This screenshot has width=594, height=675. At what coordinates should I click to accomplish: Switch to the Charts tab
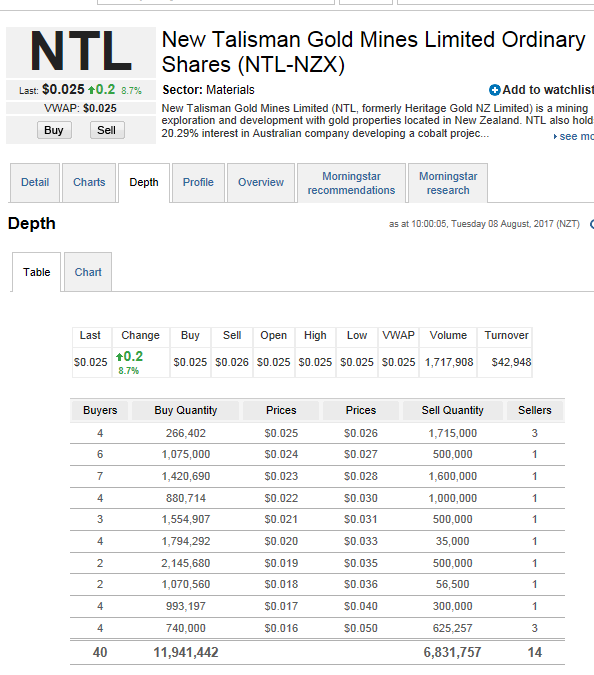tap(89, 183)
